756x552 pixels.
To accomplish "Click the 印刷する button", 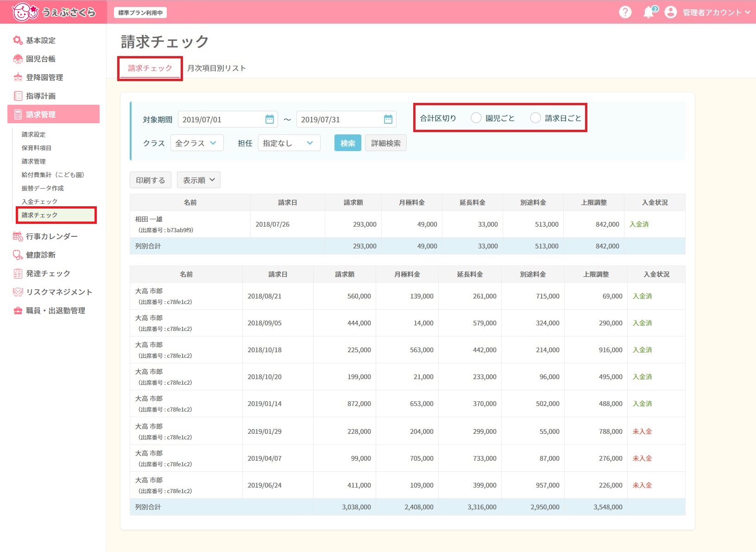I will click(x=151, y=180).
